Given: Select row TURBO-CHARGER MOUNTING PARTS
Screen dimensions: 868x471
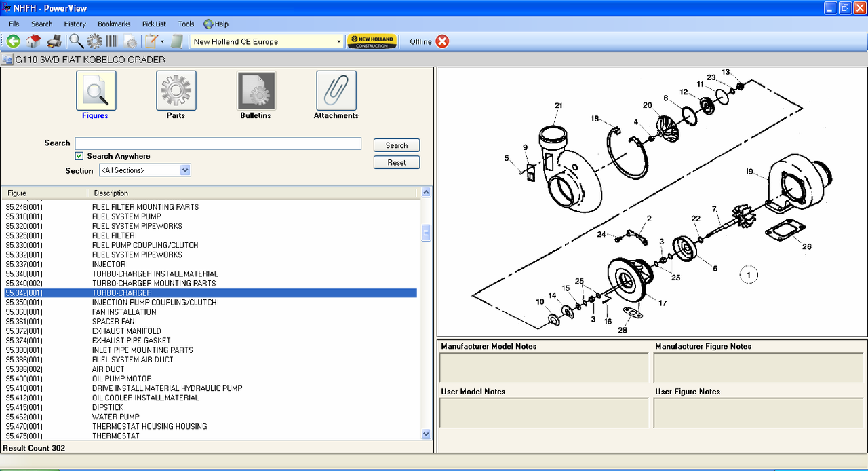Looking at the screenshot, I should point(210,283).
